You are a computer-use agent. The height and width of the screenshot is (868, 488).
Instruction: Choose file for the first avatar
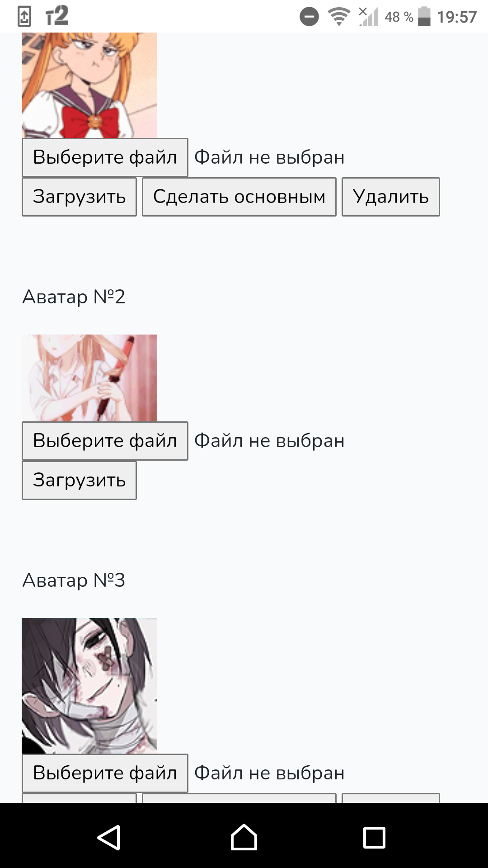coord(105,157)
